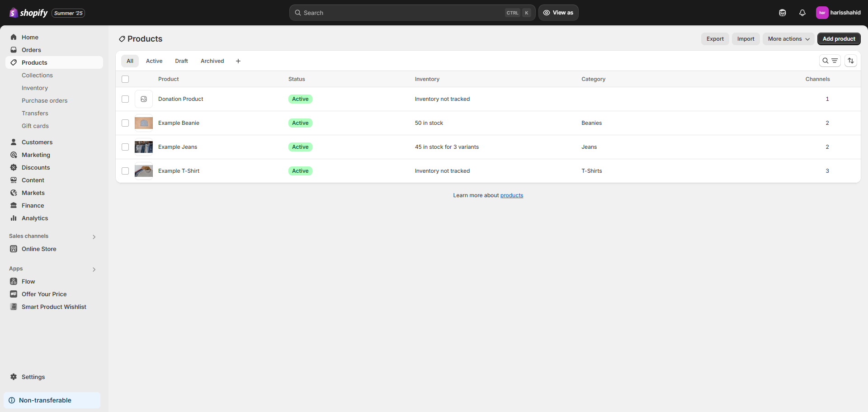The width and height of the screenshot is (868, 412).
Task: Open the Sidekick assistant icon in top bar
Action: [783, 13]
